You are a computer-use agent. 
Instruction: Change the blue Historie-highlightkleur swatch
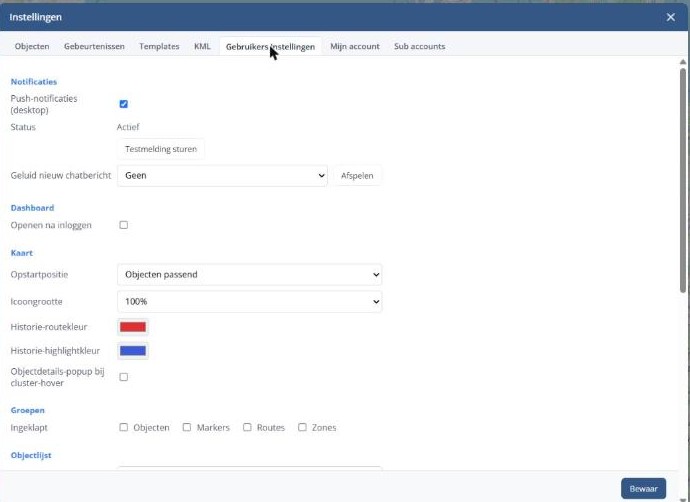[x=133, y=351]
